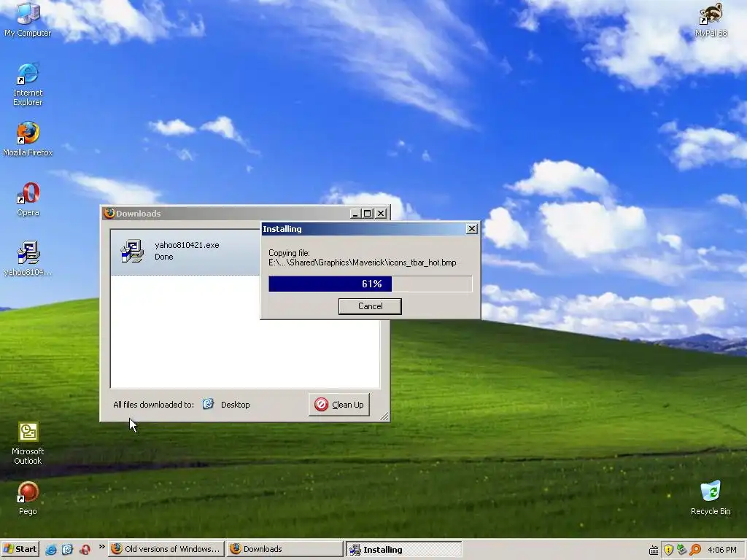Minimize the Downloads window

[x=355, y=214]
